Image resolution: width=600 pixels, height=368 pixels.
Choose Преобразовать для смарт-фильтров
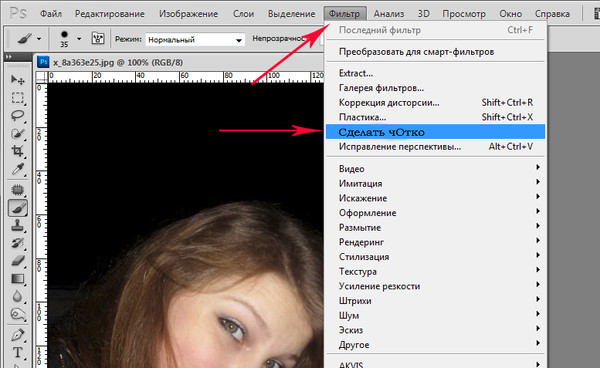click(435, 51)
